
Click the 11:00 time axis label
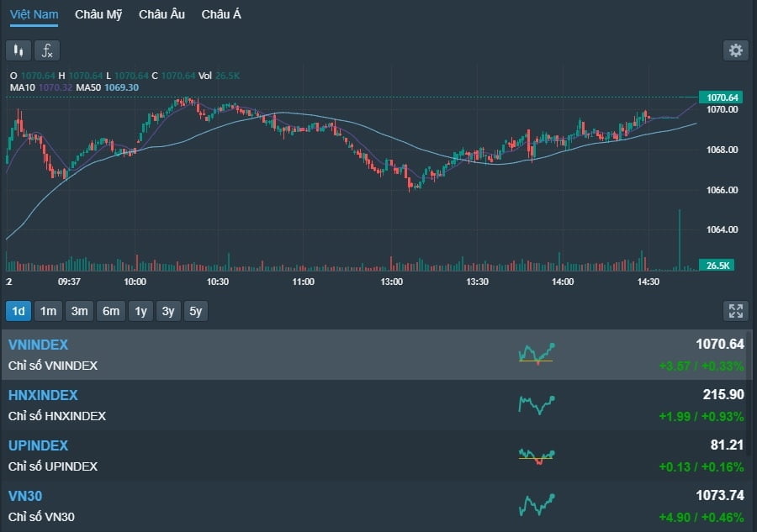[303, 282]
